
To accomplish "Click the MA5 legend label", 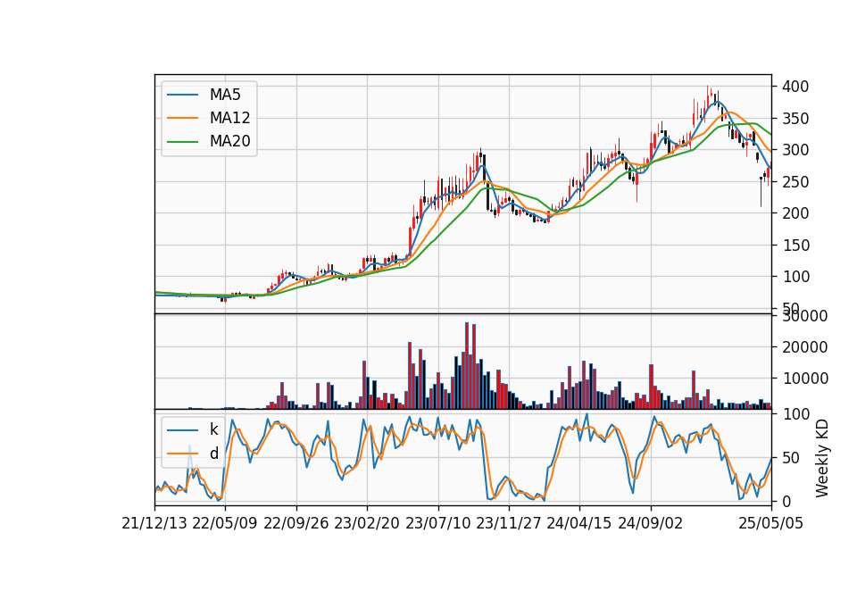I will 225,95.
